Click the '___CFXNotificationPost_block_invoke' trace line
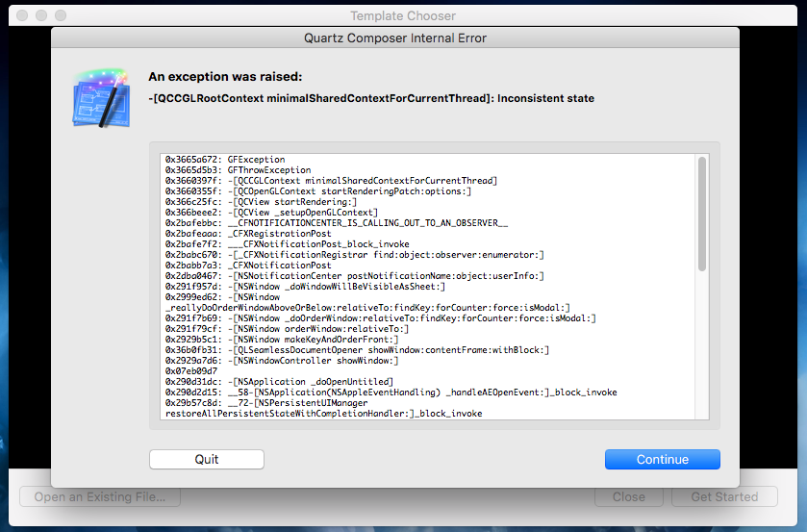This screenshot has width=807, height=532. click(x=288, y=244)
